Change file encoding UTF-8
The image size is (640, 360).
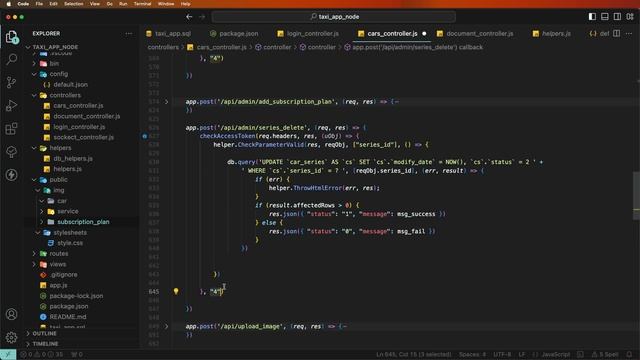point(502,354)
